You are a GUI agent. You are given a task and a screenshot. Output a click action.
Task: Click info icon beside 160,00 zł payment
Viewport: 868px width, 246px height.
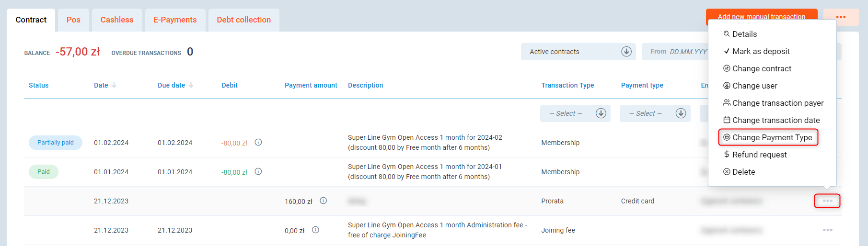(x=323, y=201)
